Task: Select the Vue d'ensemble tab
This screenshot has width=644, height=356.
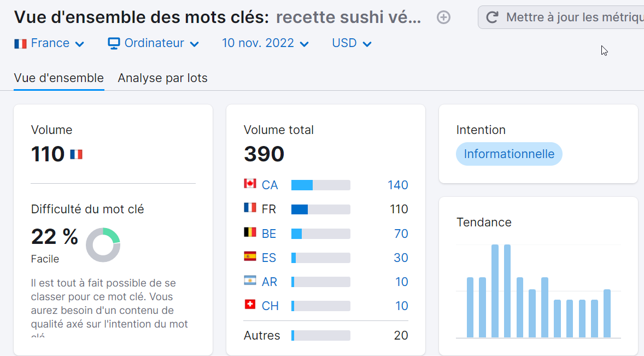Action: 58,78
